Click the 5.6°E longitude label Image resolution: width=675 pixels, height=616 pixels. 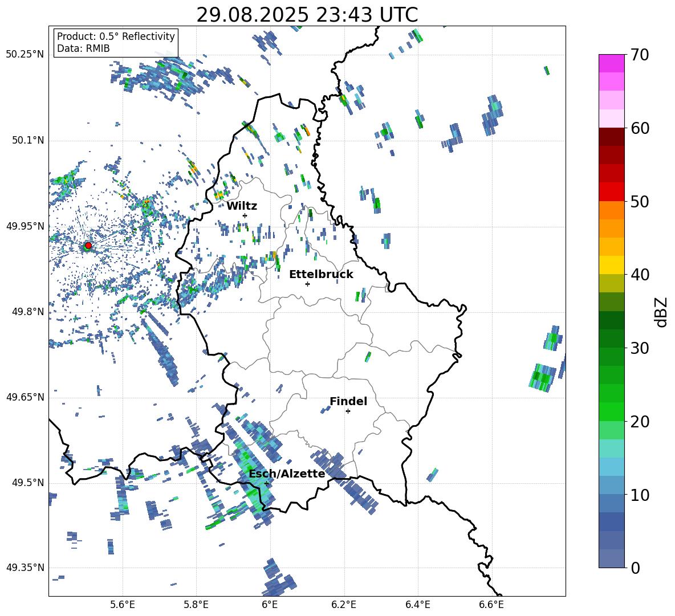click(x=123, y=605)
